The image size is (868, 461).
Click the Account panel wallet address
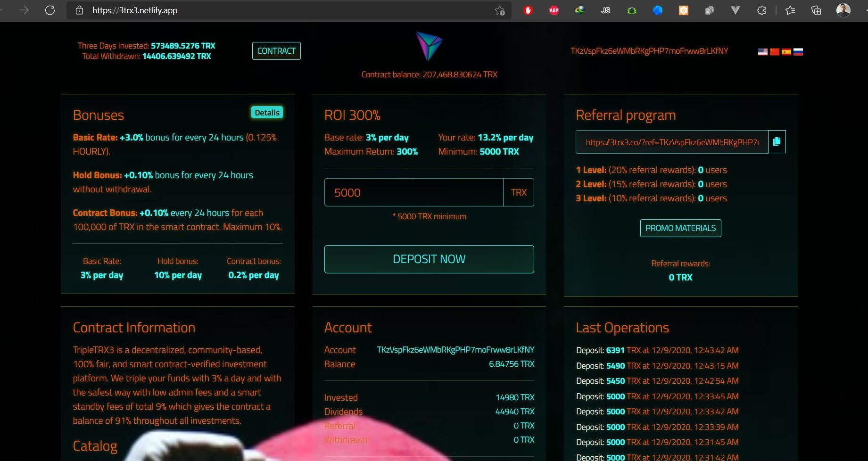[x=455, y=350]
